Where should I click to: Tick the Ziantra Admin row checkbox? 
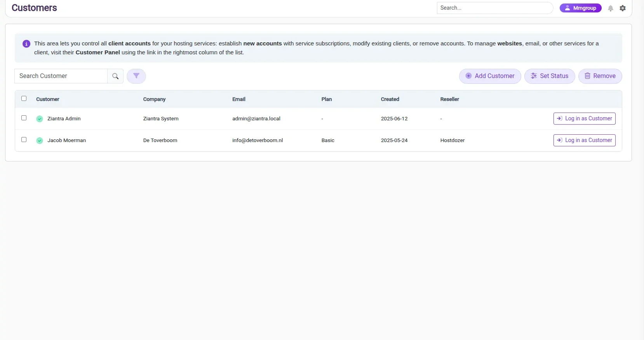click(x=24, y=118)
